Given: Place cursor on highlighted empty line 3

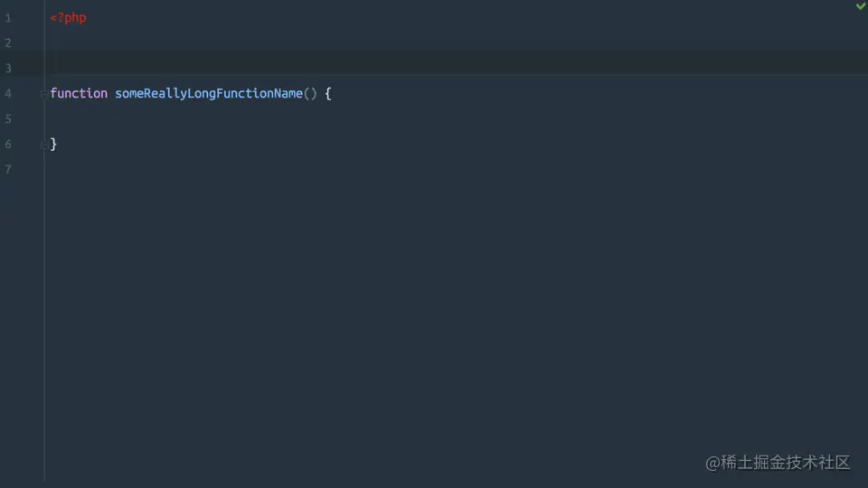Looking at the screenshot, I should coord(456,62).
